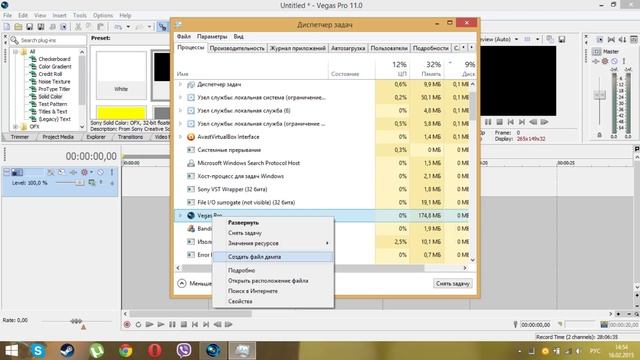640x360 pixels.
Task: Open the Значения ресурсов submenu
Action: [273, 243]
